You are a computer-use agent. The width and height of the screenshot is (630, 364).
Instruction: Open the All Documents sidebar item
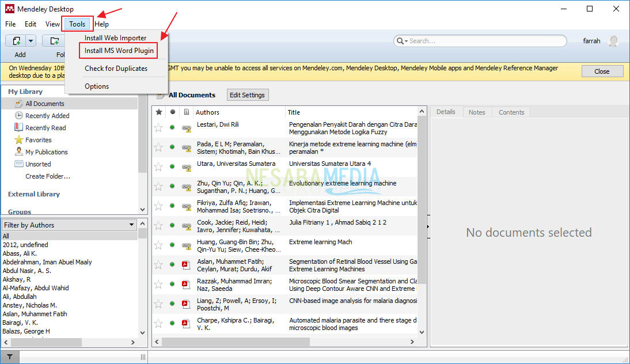(70, 104)
